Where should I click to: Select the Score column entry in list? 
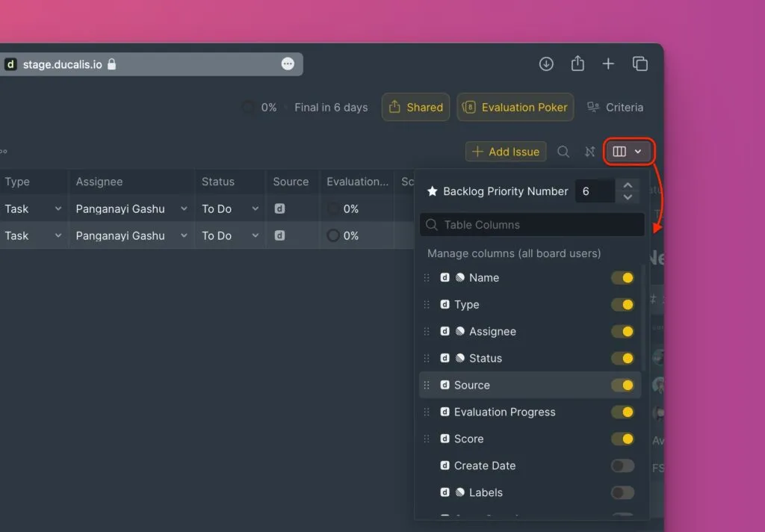[x=468, y=439]
